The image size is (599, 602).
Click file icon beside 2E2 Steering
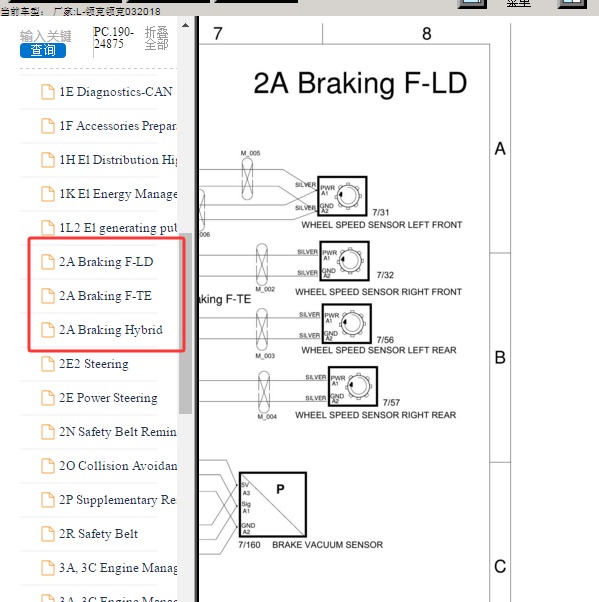click(48, 364)
